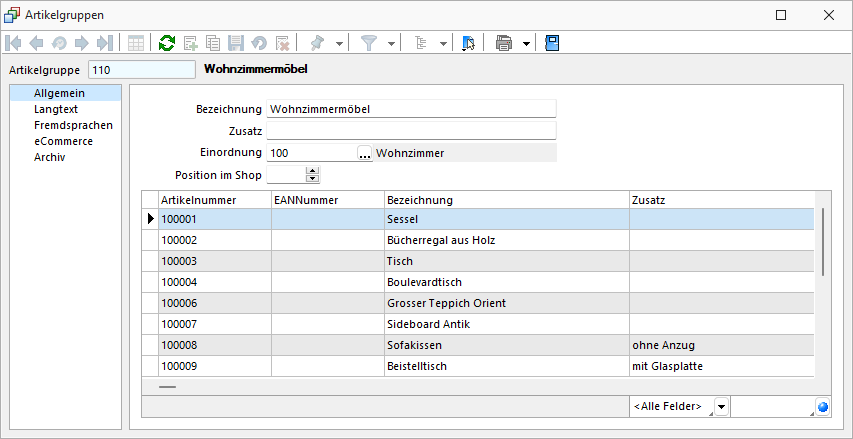Open the eCommerce page
The width and height of the screenshot is (853, 439).
(63, 141)
